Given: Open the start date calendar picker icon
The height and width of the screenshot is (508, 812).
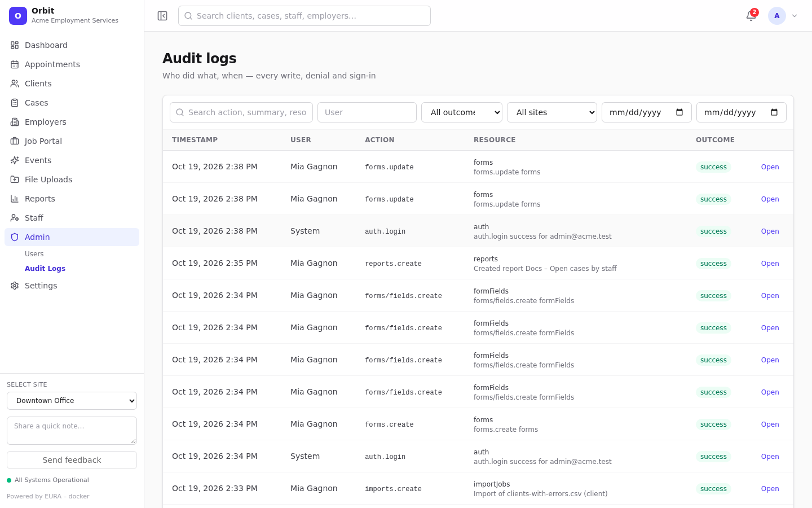Looking at the screenshot, I should coord(679,112).
